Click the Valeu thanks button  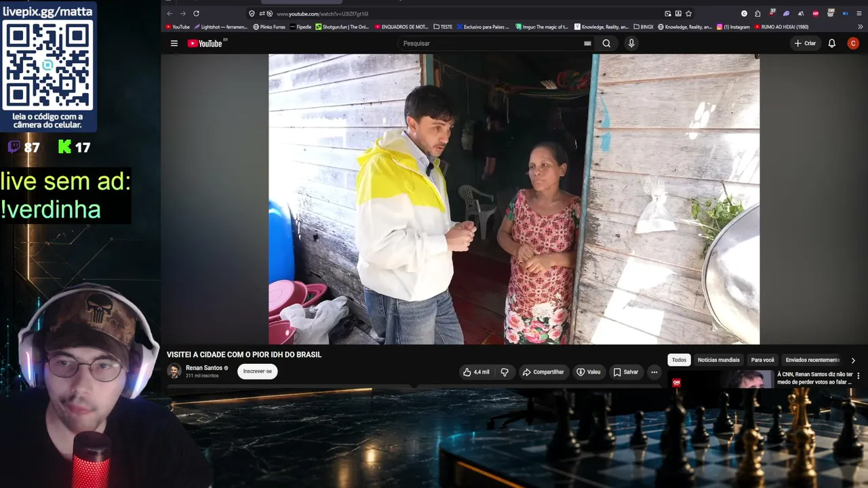tap(589, 372)
